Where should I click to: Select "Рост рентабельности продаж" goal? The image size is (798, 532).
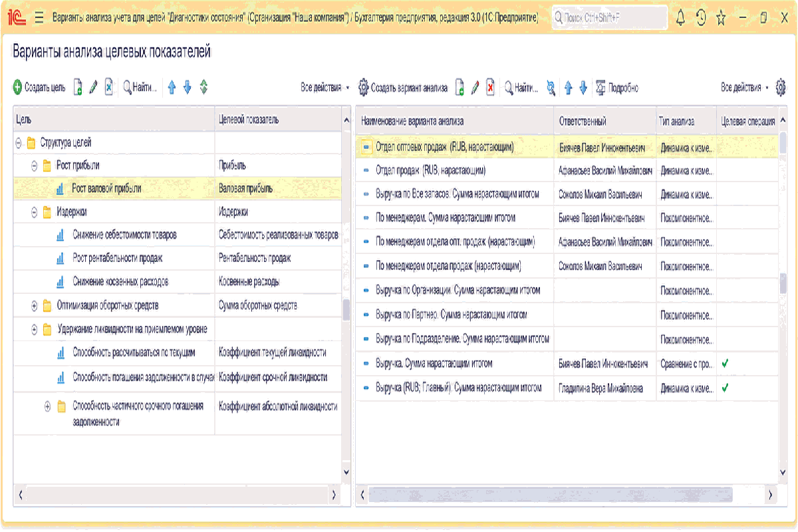pyautogui.click(x=118, y=259)
